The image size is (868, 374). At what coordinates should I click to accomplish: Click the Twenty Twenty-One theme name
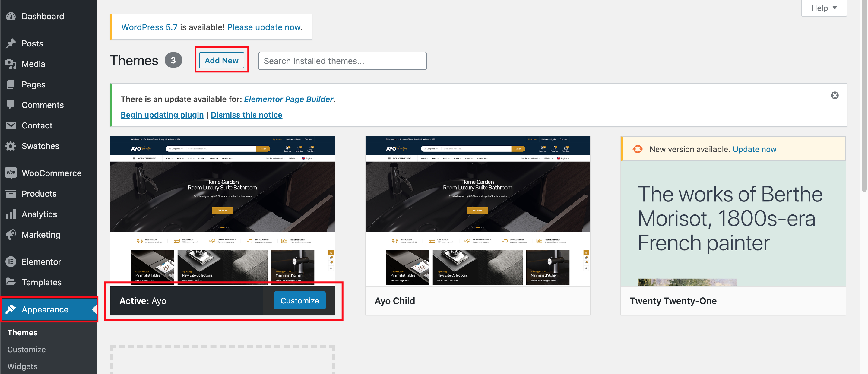pyautogui.click(x=673, y=301)
